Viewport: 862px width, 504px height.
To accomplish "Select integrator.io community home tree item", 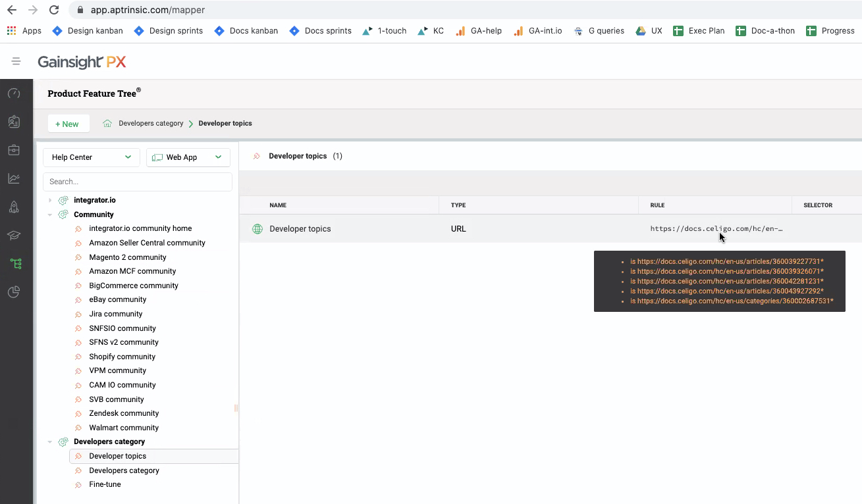I will (x=140, y=228).
